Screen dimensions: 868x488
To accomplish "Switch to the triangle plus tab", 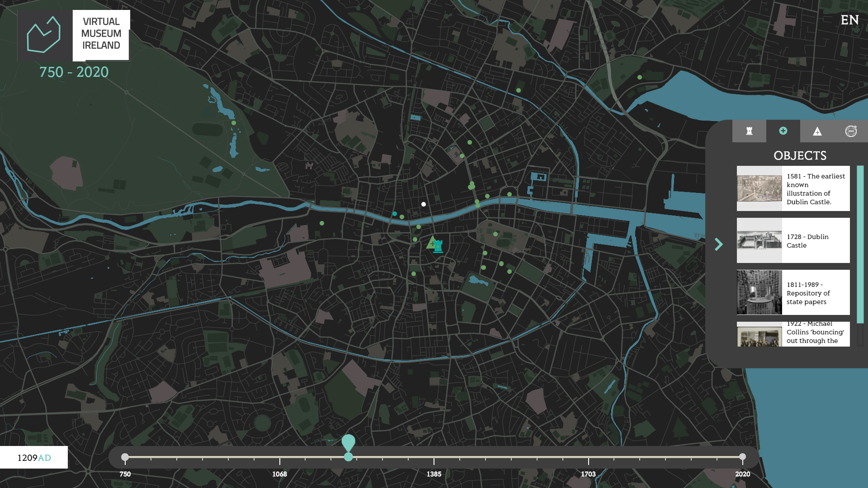I will (817, 131).
